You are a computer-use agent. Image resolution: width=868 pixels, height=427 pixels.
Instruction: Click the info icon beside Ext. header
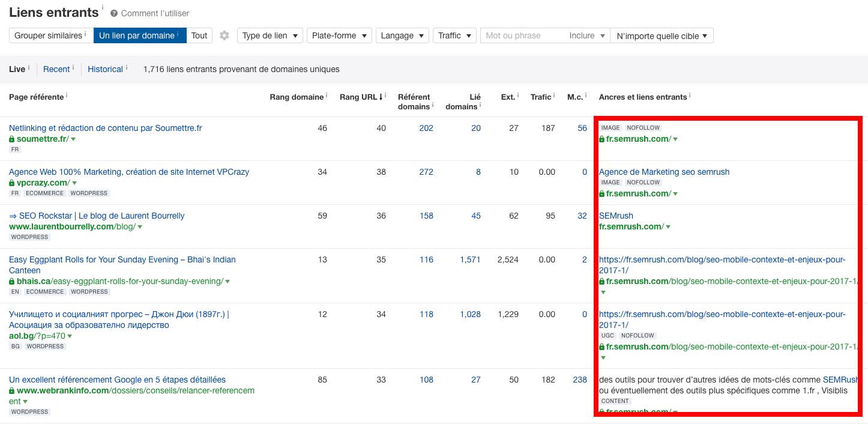tap(517, 95)
